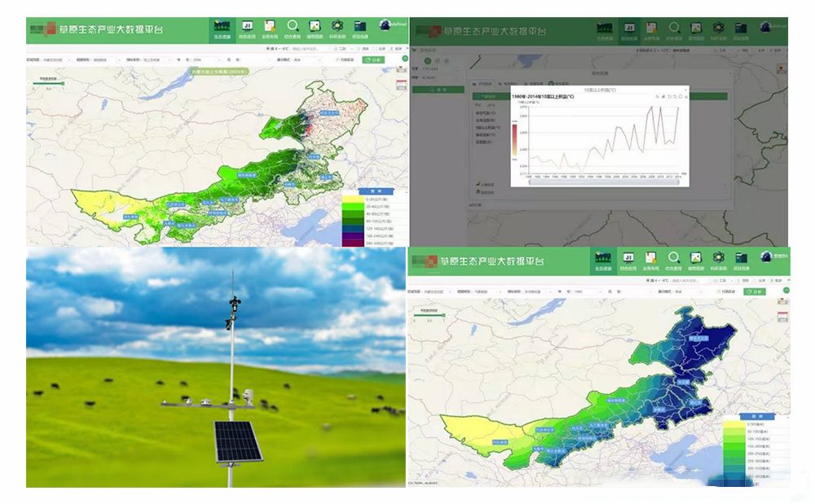Open 综合查询 magnifier icon in top-left panel

(x=293, y=29)
